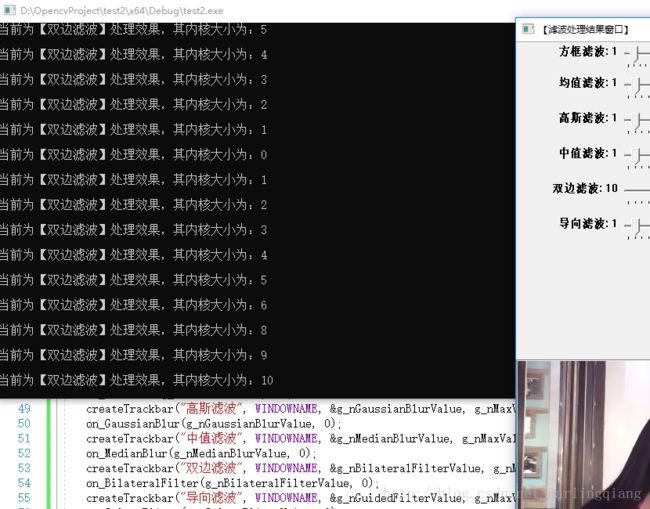Adjust the 方框滤波 trackbar slider

[637, 56]
